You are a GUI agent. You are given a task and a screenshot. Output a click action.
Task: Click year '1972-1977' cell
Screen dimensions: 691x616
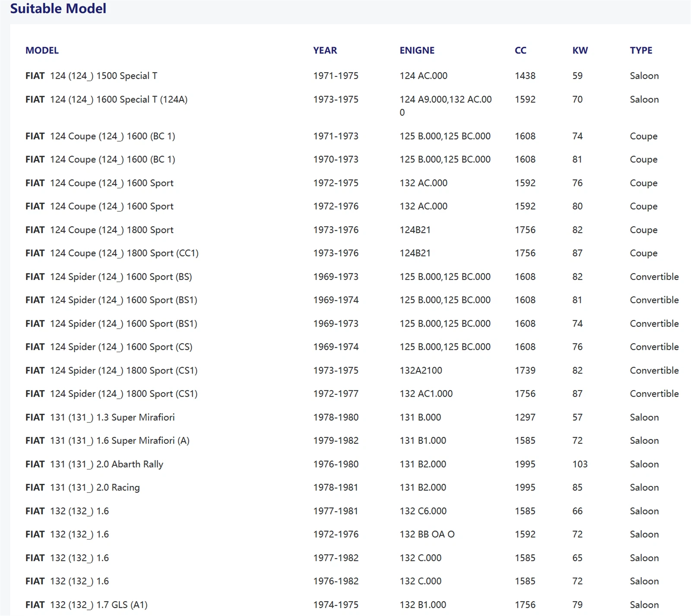click(336, 394)
